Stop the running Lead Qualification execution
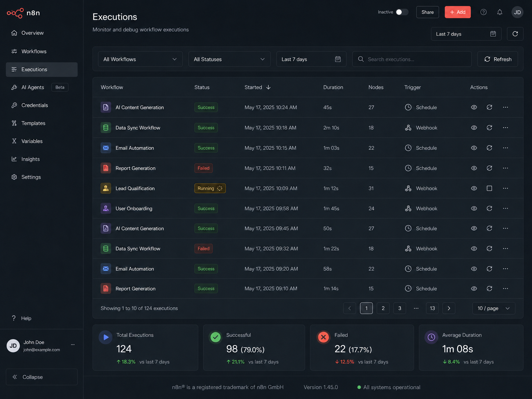This screenshot has height=399, width=532. click(x=489, y=188)
